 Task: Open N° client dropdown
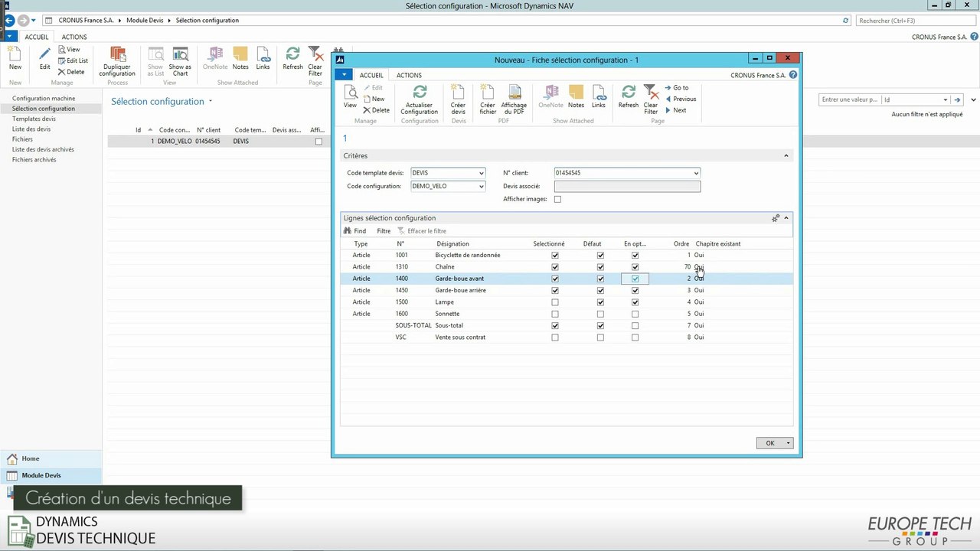coord(696,173)
